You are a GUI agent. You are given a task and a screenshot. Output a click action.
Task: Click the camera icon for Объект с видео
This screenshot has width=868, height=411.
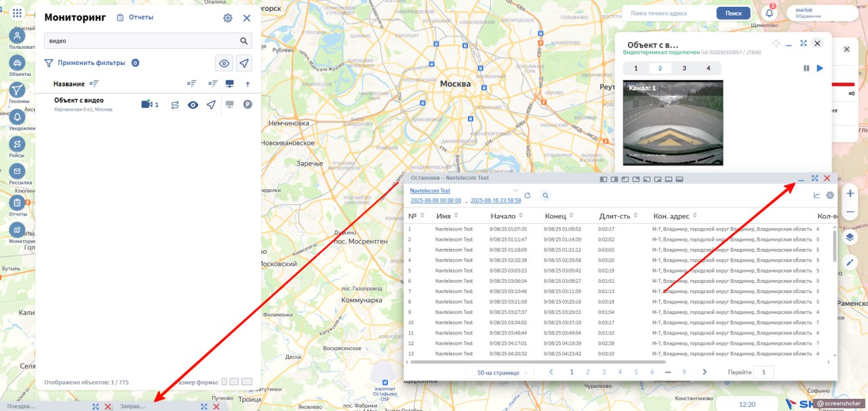(146, 104)
